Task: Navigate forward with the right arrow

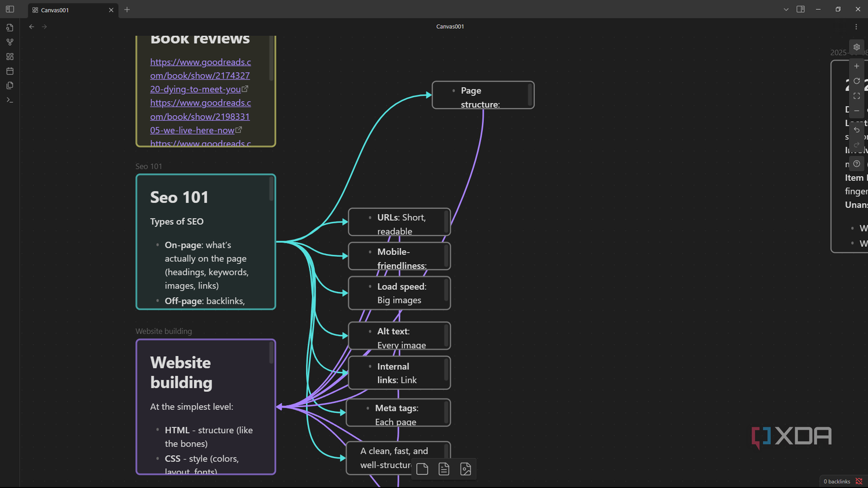Action: (45, 27)
